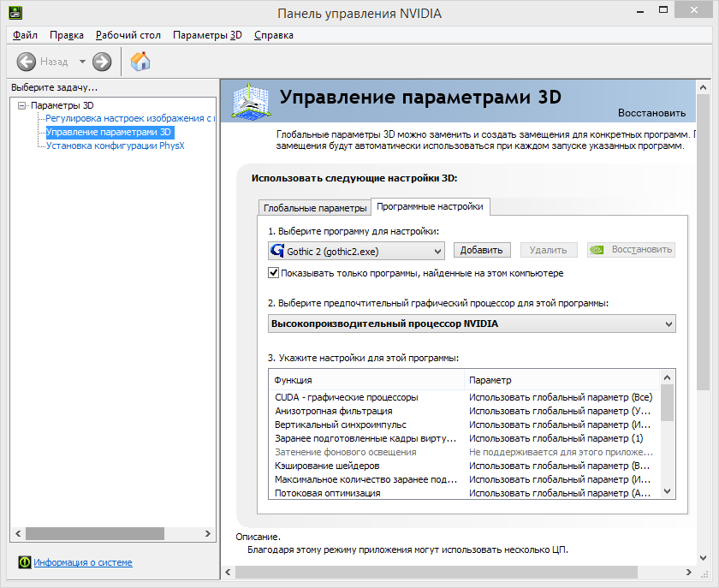The width and height of the screenshot is (719, 588).
Task: Click the task pane horizontal scrollbar thumb
Action: (95, 533)
